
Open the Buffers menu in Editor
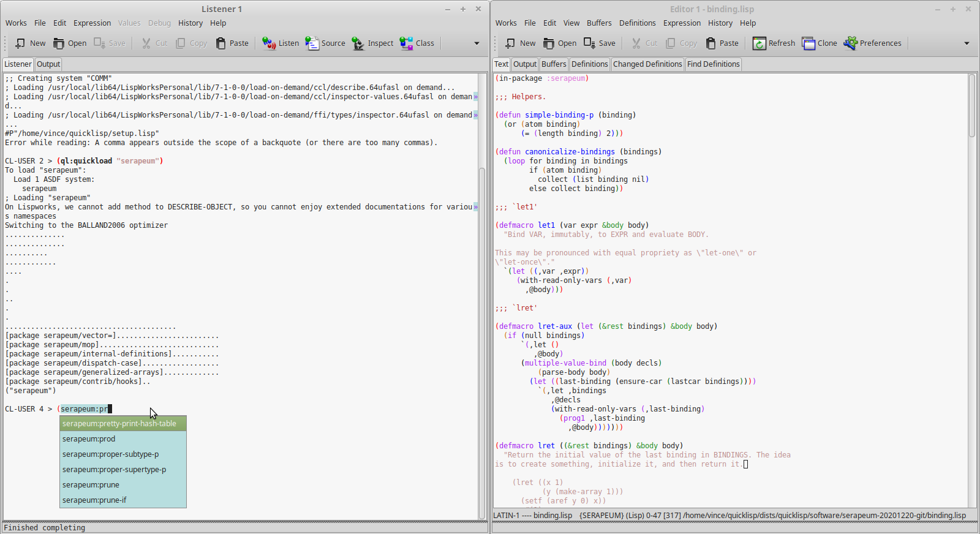[599, 23]
